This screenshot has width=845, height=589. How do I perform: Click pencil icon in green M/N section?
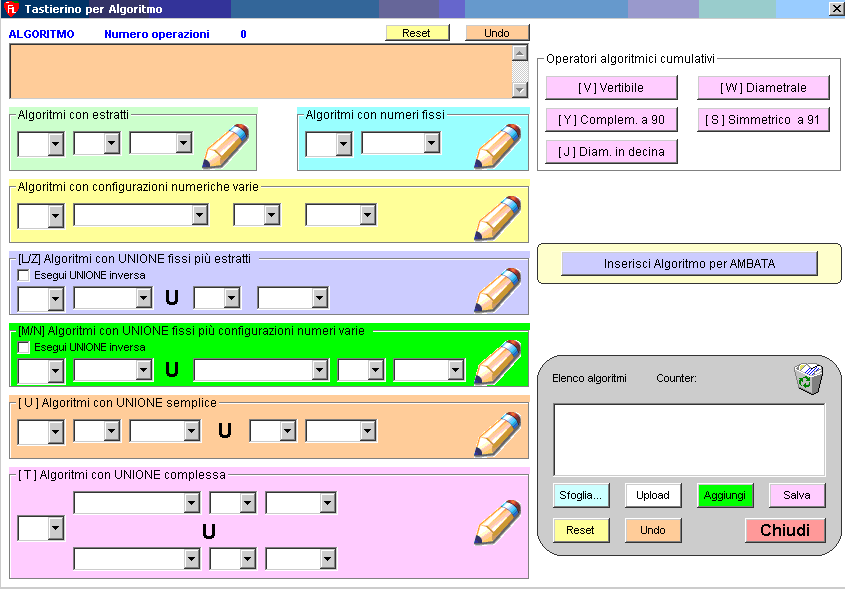tap(498, 362)
